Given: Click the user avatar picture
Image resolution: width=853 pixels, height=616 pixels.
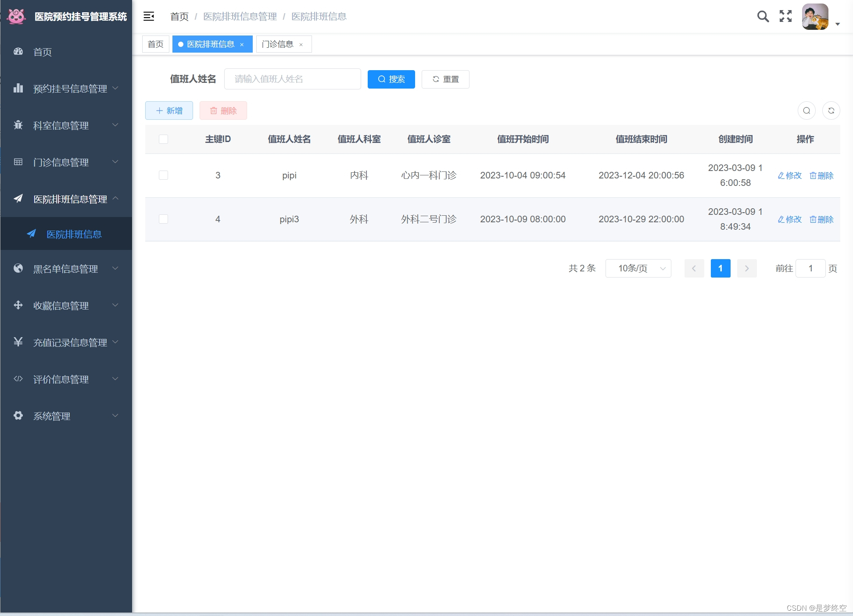Looking at the screenshot, I should point(815,17).
